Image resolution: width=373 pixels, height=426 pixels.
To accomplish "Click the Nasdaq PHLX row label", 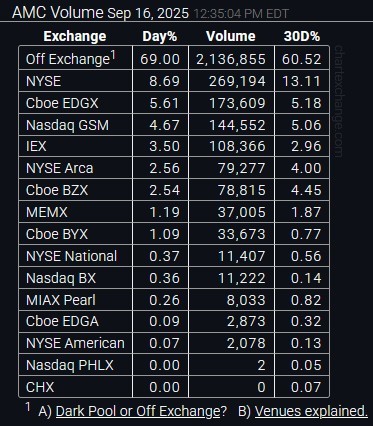I will pyautogui.click(x=70, y=365).
